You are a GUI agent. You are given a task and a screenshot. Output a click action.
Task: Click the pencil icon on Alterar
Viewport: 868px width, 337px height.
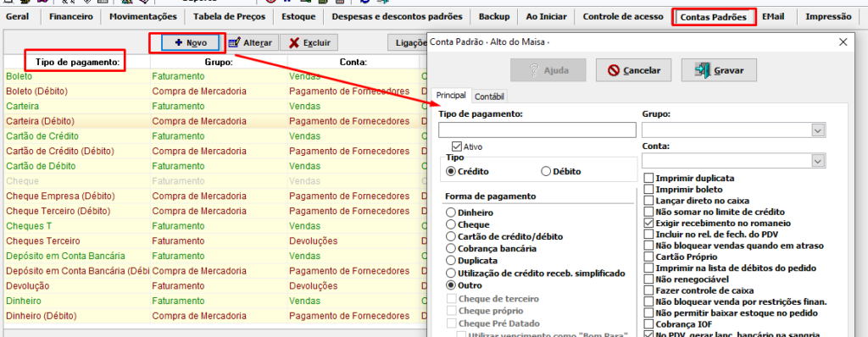234,42
